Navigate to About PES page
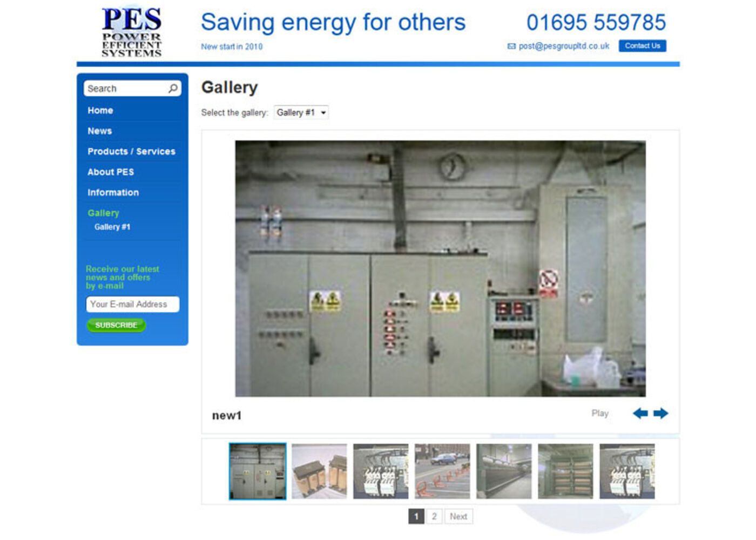 (111, 172)
